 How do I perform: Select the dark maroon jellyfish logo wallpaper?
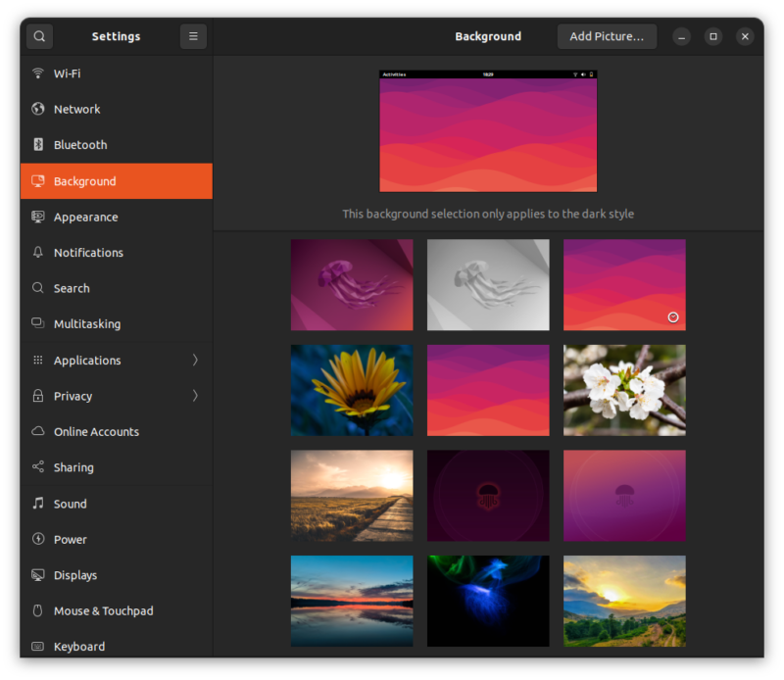[x=488, y=496]
